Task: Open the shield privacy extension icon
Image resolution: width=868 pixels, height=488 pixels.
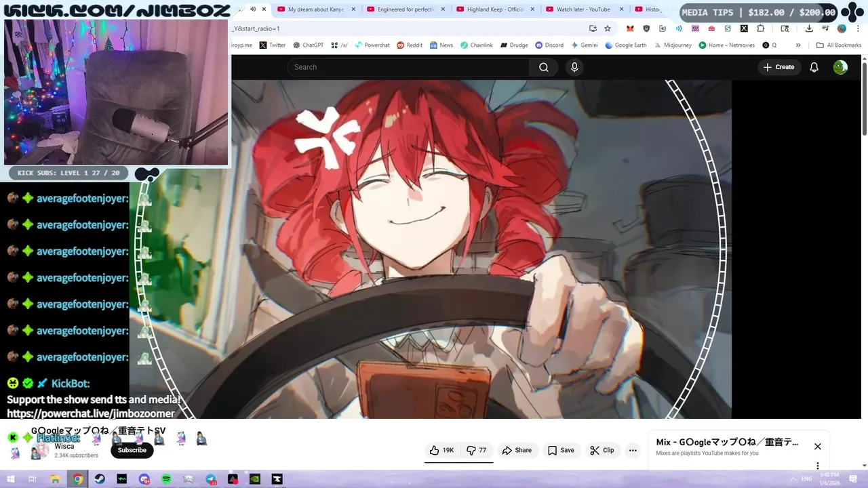Action: (646, 28)
